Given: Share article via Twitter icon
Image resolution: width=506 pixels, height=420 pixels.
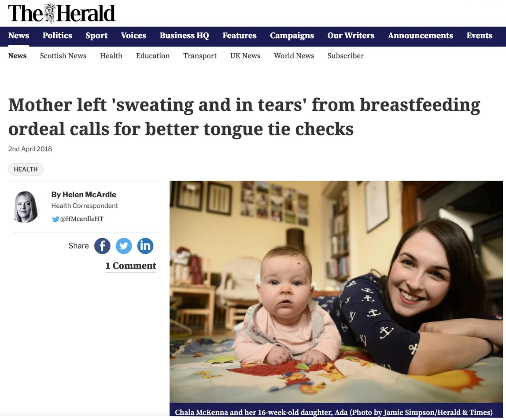Looking at the screenshot, I should (x=124, y=246).
